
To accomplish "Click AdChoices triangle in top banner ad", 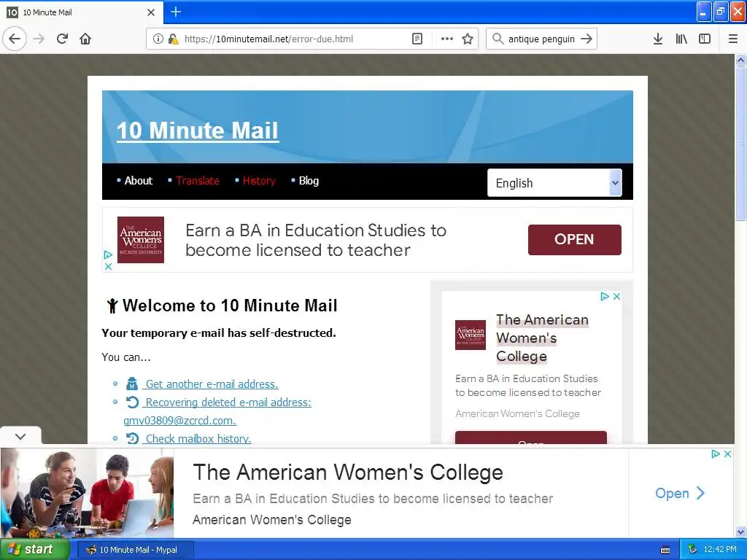I will click(108, 254).
